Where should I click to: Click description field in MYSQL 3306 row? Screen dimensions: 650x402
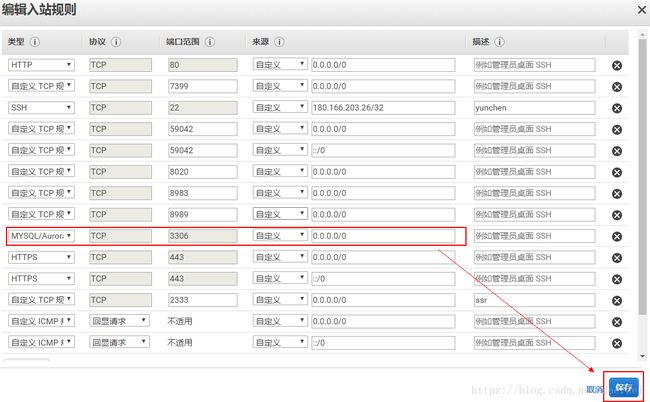pyautogui.click(x=535, y=236)
